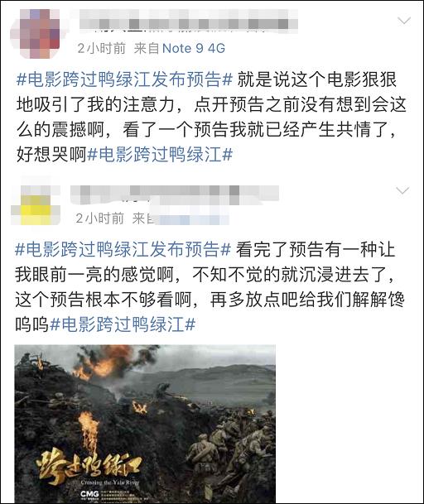The height and width of the screenshot is (504, 424).
Task: Open the Note 9 4G device source link
Action: [x=194, y=49]
